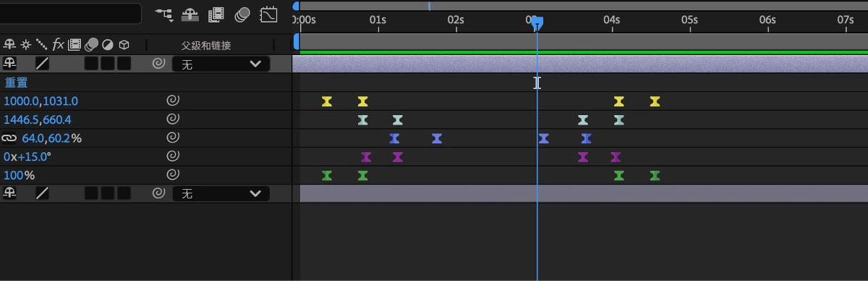The image size is (868, 281).
Task: Toggle hide shy layers button in the top toolbar
Action: tap(190, 14)
